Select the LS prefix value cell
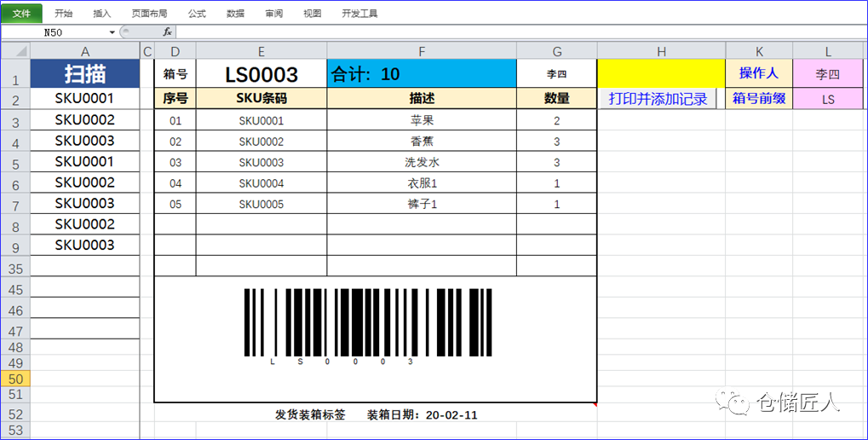Screen dimensions: 868x440 828,99
